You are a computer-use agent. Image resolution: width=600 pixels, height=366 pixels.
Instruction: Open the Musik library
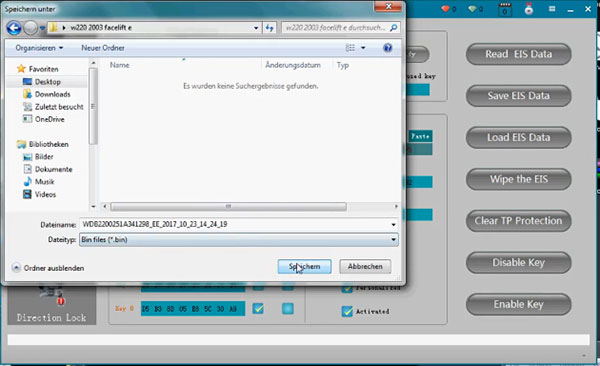[x=38, y=182]
